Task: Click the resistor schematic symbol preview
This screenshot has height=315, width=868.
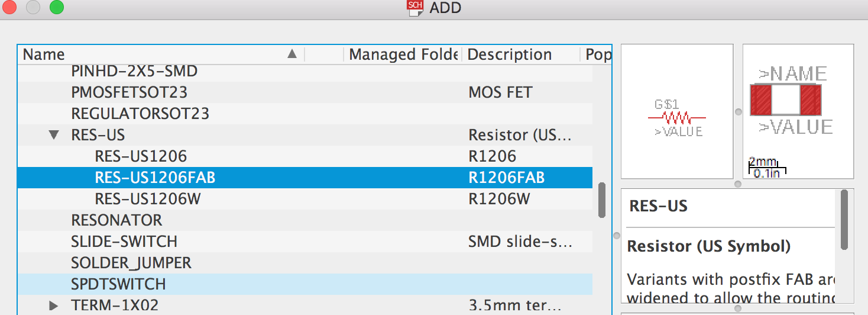Action: pos(678,118)
